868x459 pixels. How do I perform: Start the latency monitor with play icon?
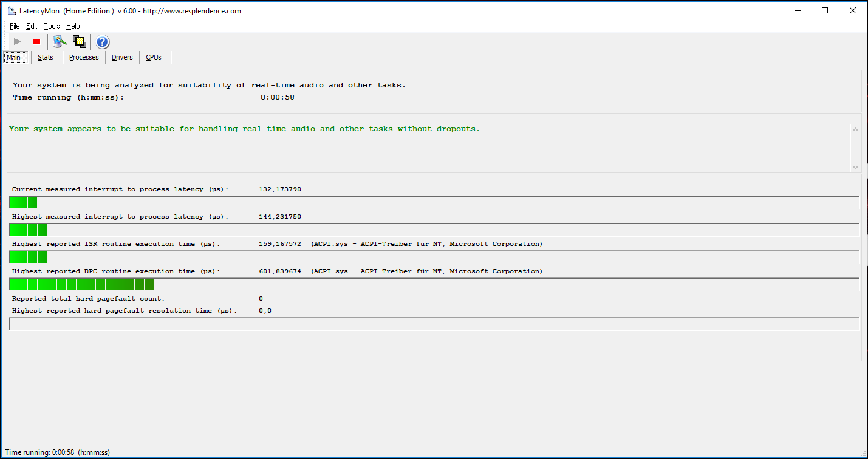click(18, 41)
